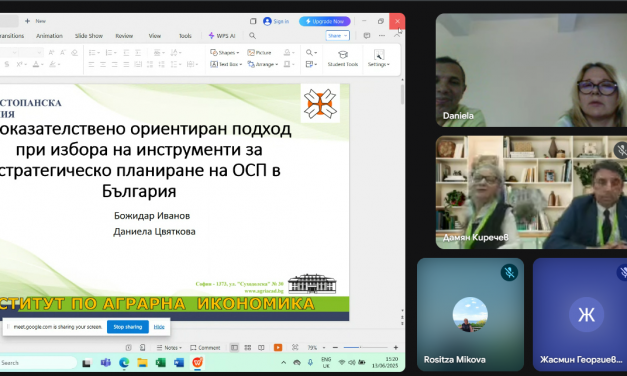This screenshot has height=376, width=627.
Task: Switch to the Review tab
Action: point(124,36)
